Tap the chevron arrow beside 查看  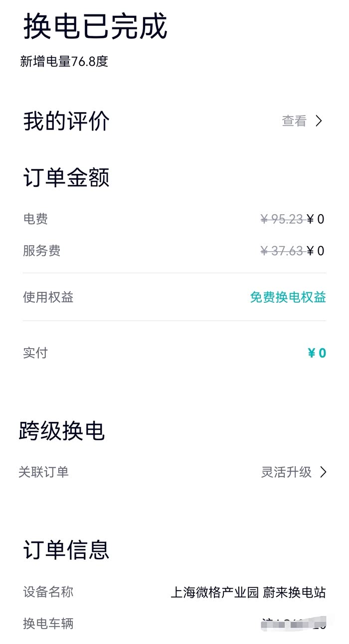coord(319,121)
